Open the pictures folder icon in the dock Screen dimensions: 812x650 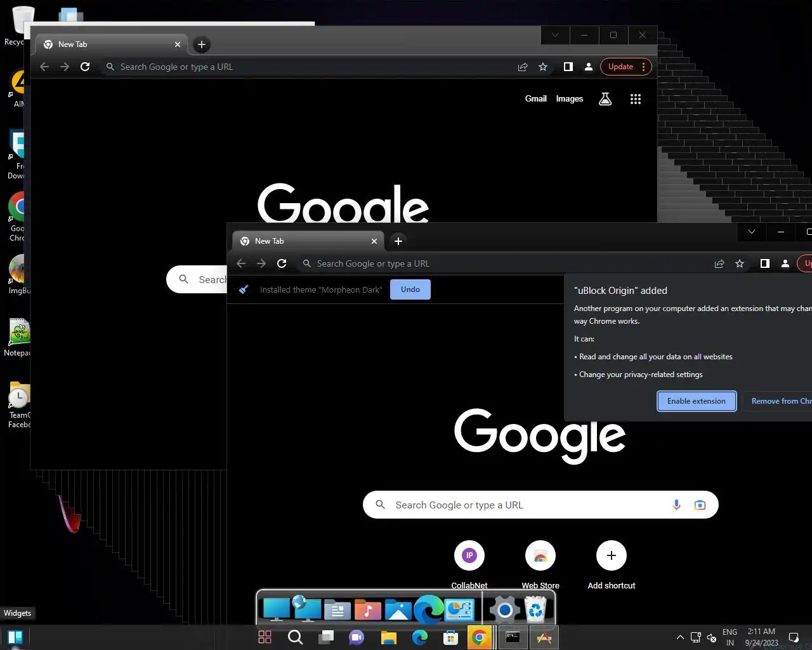398,611
